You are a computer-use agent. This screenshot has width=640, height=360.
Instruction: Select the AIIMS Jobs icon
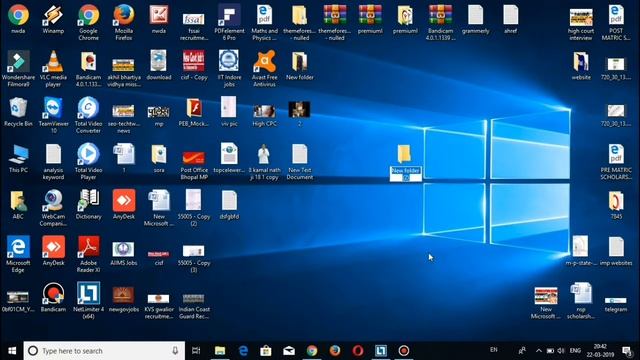pyautogui.click(x=124, y=253)
